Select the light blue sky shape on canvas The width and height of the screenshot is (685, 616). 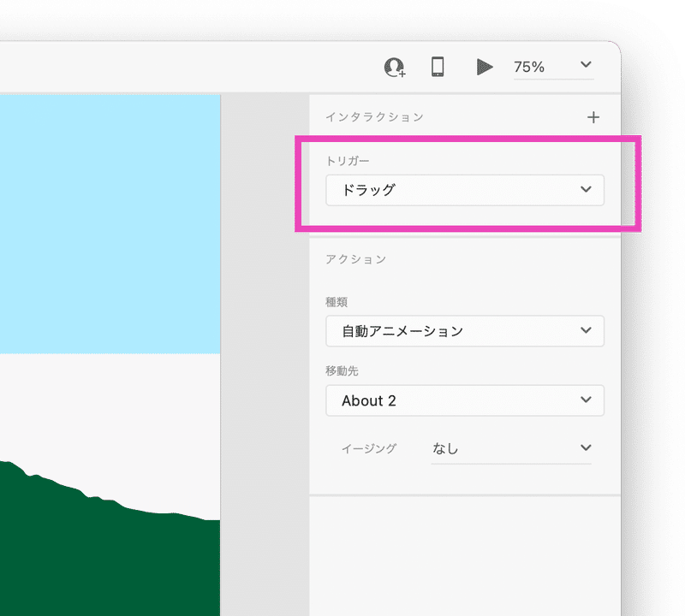click(x=110, y=224)
